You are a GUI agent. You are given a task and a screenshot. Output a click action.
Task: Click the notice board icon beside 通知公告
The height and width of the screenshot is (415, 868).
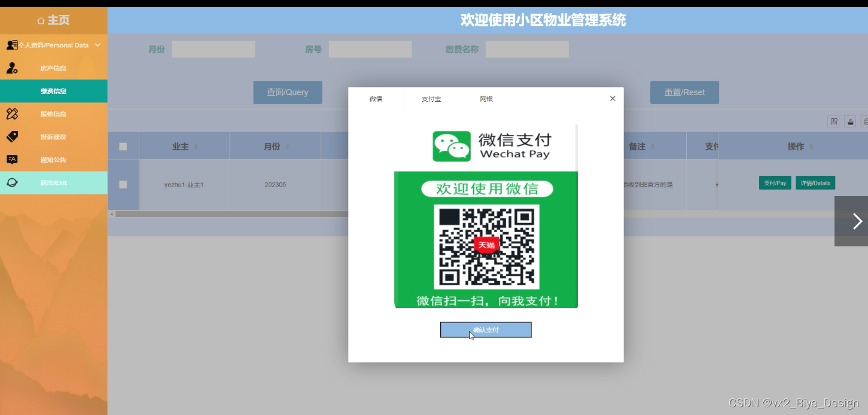[12, 159]
